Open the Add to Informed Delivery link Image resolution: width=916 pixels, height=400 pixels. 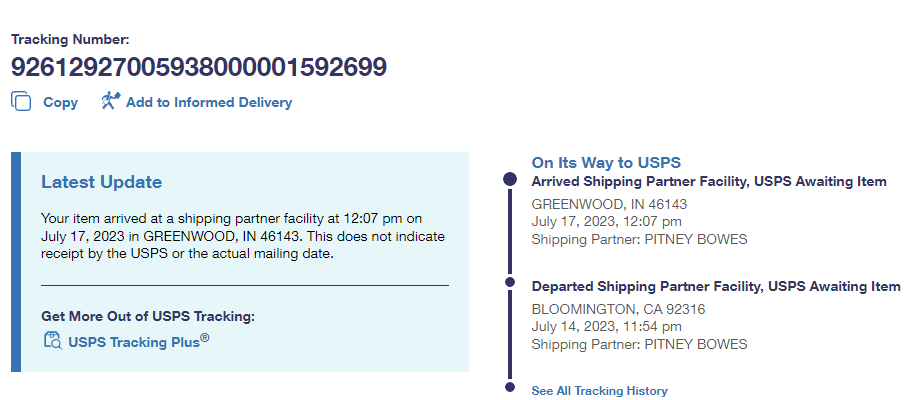click(208, 102)
